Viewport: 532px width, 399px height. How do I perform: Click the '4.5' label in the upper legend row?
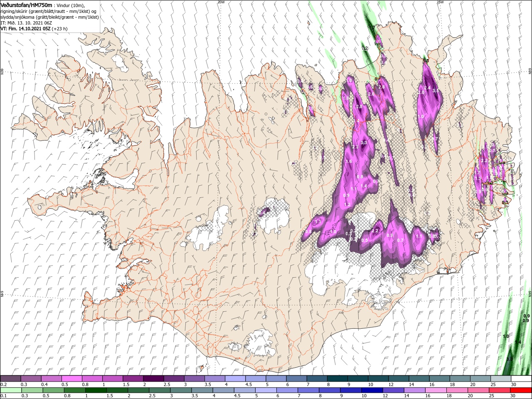click(x=249, y=384)
